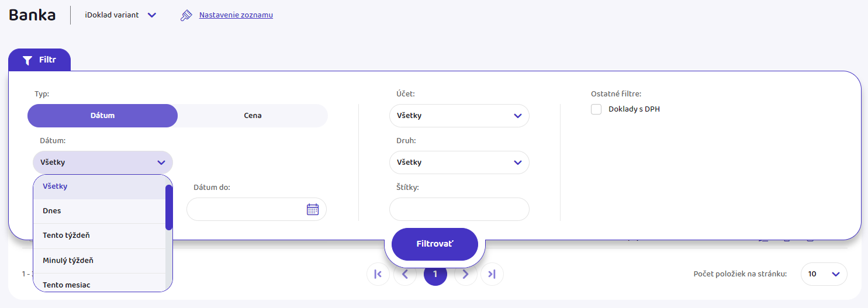868x308 pixels.
Task: Go to the first page of results
Action: 378,274
